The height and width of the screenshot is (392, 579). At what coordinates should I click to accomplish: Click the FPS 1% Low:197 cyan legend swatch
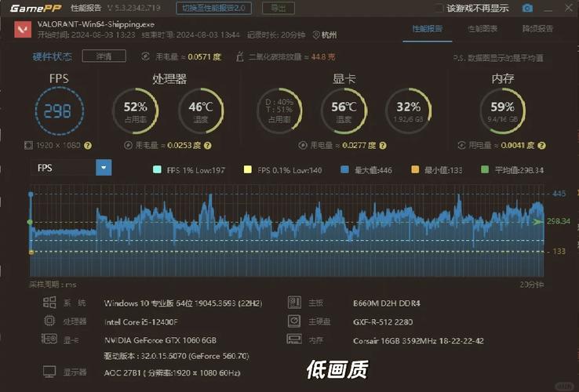tap(157, 170)
